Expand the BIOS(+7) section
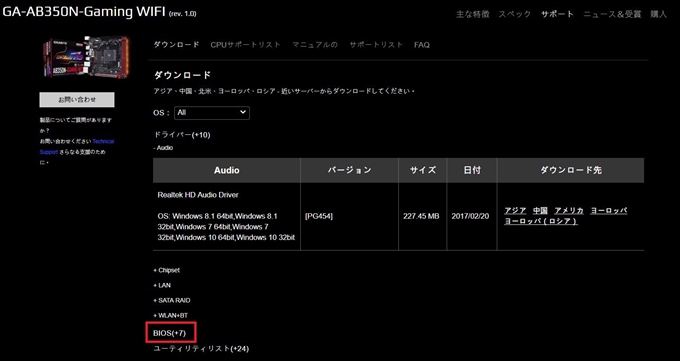Viewport: 680px width, 361px height. (x=170, y=333)
